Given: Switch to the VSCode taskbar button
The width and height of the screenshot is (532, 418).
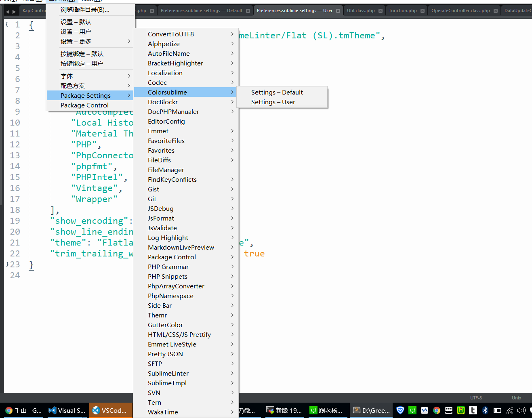Looking at the screenshot, I should (x=111, y=410).
